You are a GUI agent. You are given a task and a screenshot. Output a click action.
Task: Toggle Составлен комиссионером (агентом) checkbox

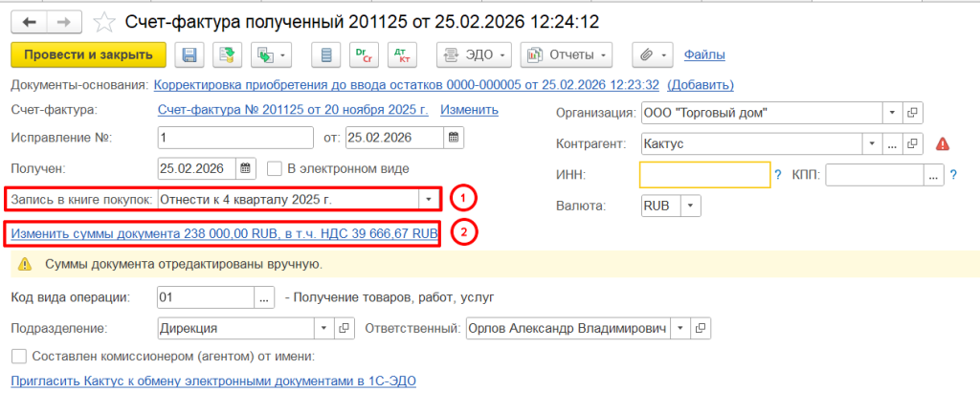click(19, 357)
